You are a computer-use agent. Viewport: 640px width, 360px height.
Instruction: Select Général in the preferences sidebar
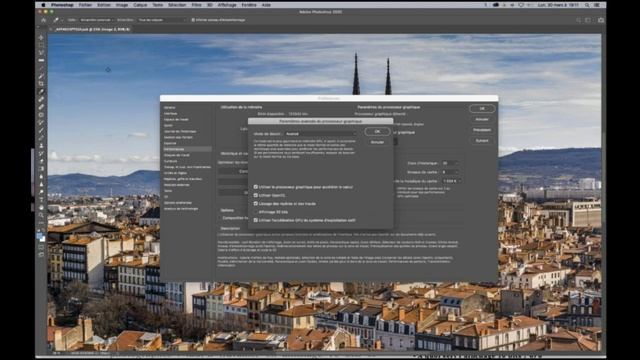point(169,107)
